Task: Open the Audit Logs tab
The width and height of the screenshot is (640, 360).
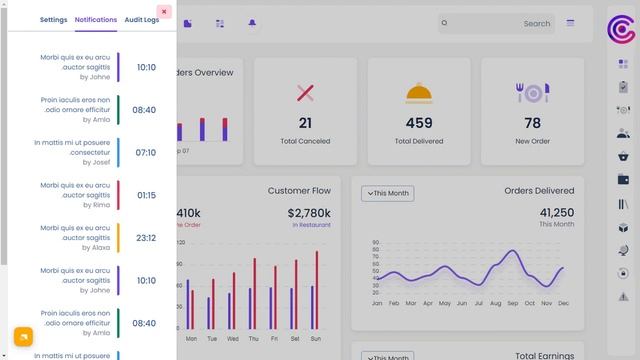Action: click(142, 20)
